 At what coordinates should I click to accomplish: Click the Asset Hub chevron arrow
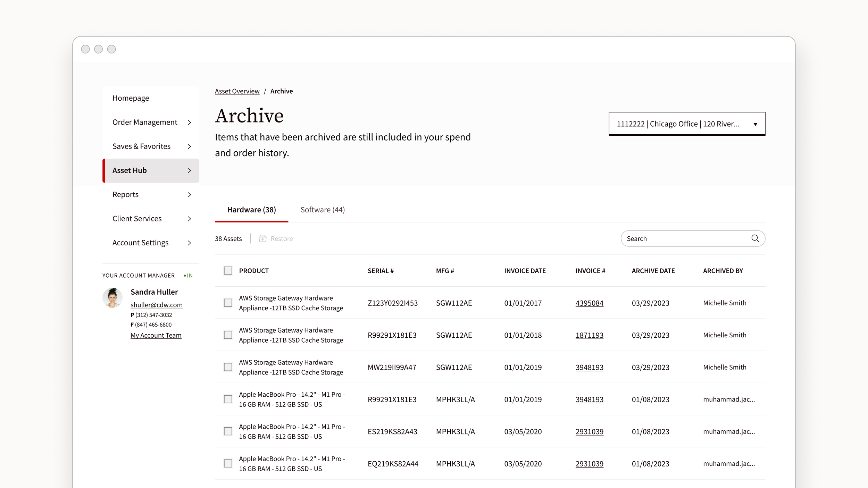[189, 170]
